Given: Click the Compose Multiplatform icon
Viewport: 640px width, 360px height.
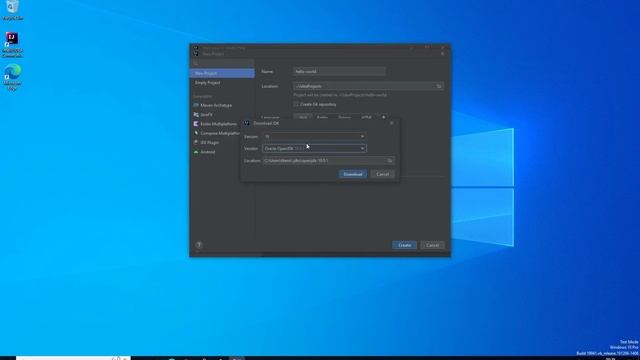Looking at the screenshot, I should tap(196, 133).
